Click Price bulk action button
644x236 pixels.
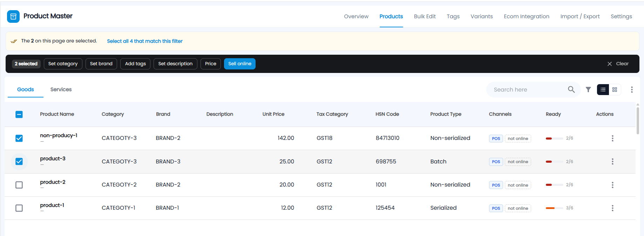[x=211, y=64]
